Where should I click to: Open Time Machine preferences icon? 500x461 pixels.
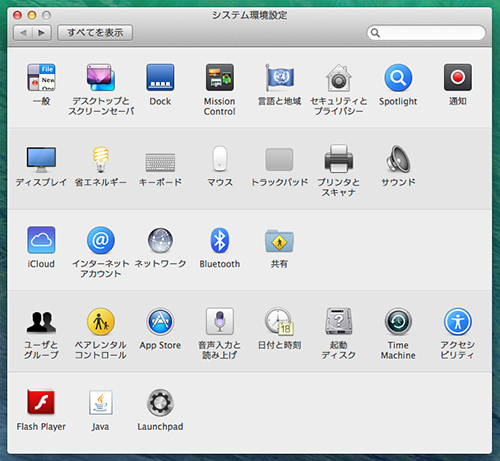[x=398, y=322]
